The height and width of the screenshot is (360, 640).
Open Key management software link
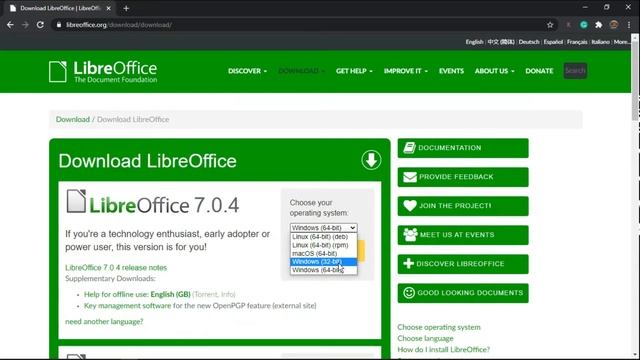(127, 306)
